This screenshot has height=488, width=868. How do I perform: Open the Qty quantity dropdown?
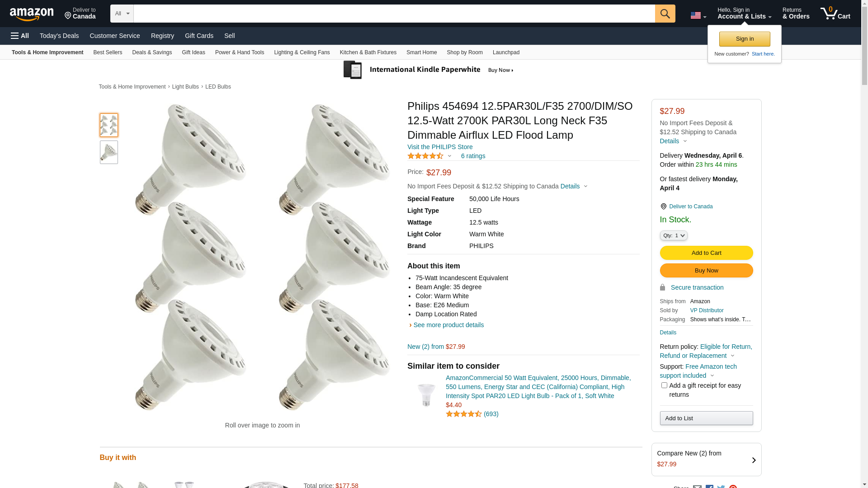click(x=674, y=235)
